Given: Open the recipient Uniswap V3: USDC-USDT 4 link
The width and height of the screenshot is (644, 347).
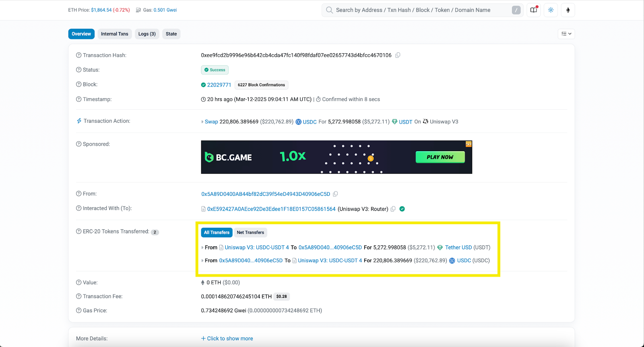Looking at the screenshot, I should point(330,261).
